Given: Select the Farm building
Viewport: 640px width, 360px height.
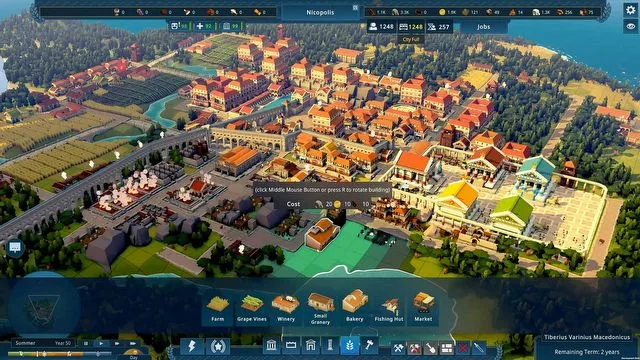Looking at the screenshot, I should coord(218,309).
